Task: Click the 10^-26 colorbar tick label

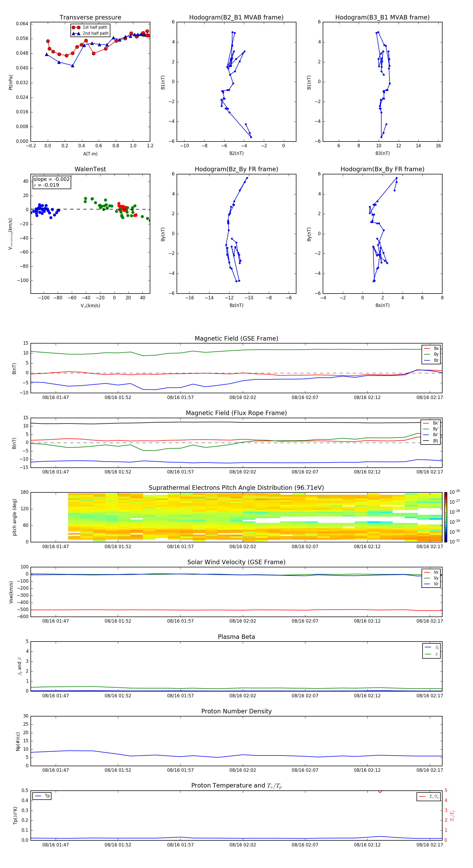Action: click(x=455, y=492)
